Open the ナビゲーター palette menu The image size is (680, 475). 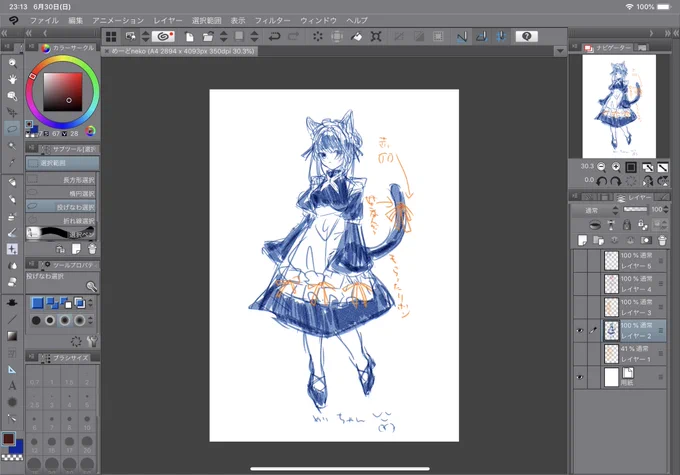574,47
